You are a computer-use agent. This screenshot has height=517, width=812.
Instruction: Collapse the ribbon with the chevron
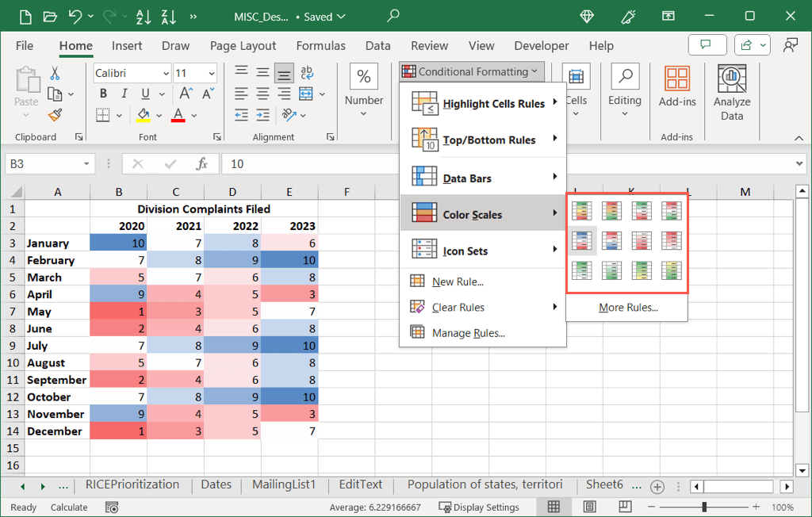click(x=799, y=138)
